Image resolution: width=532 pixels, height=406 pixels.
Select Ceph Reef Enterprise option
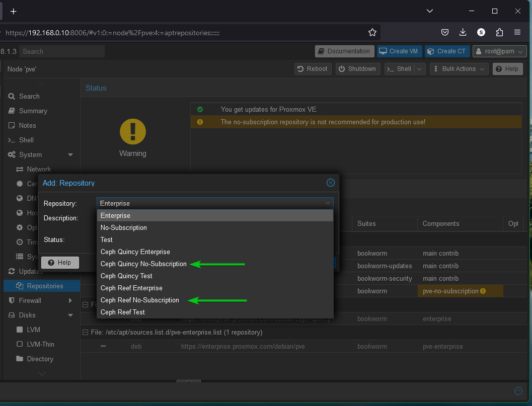[215, 288]
